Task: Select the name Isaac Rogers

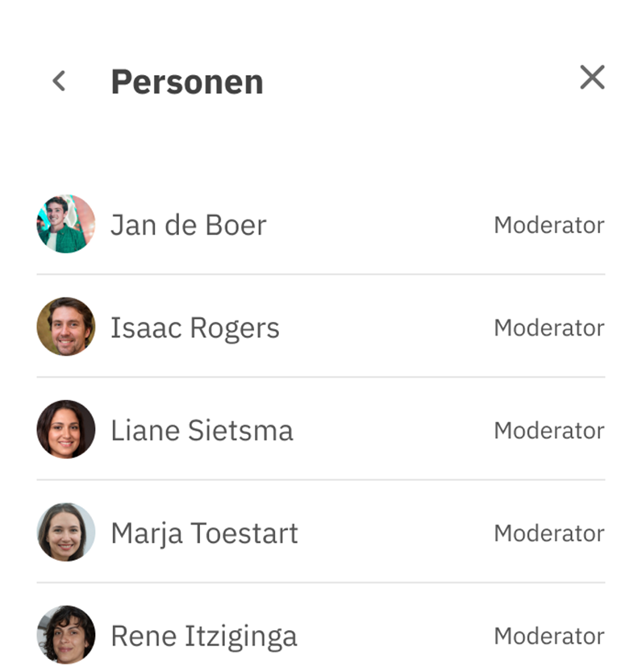Action: (195, 328)
